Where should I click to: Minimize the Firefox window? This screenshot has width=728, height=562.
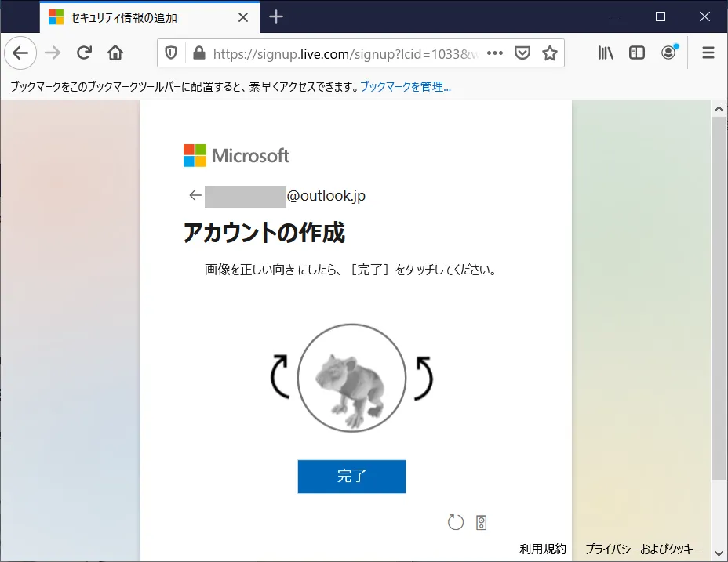coord(616,16)
